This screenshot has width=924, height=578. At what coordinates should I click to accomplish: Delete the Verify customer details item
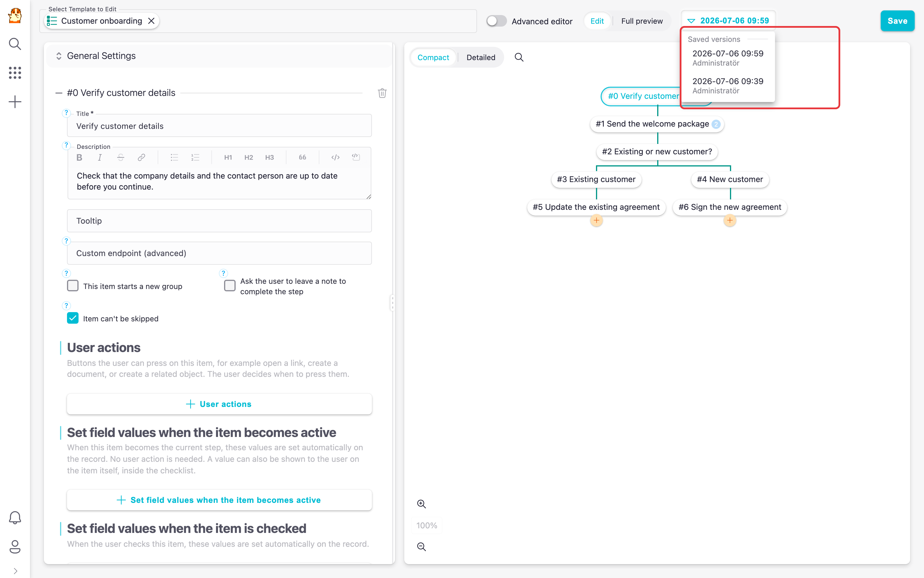(x=382, y=93)
